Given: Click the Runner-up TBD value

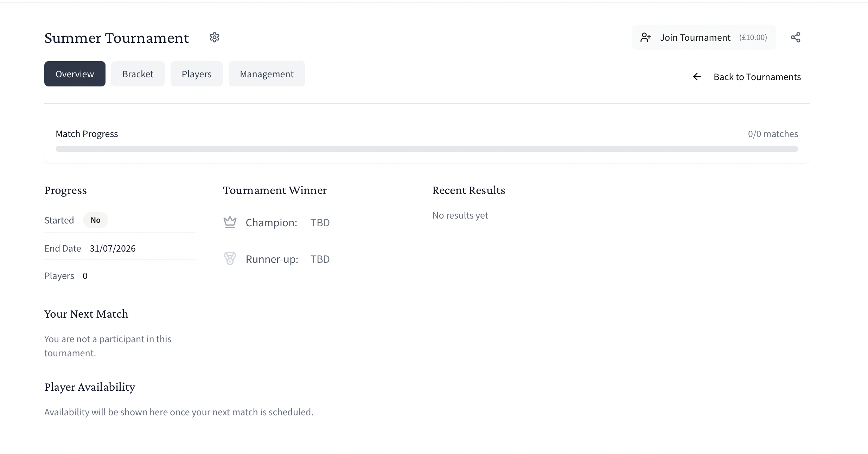Looking at the screenshot, I should (320, 259).
